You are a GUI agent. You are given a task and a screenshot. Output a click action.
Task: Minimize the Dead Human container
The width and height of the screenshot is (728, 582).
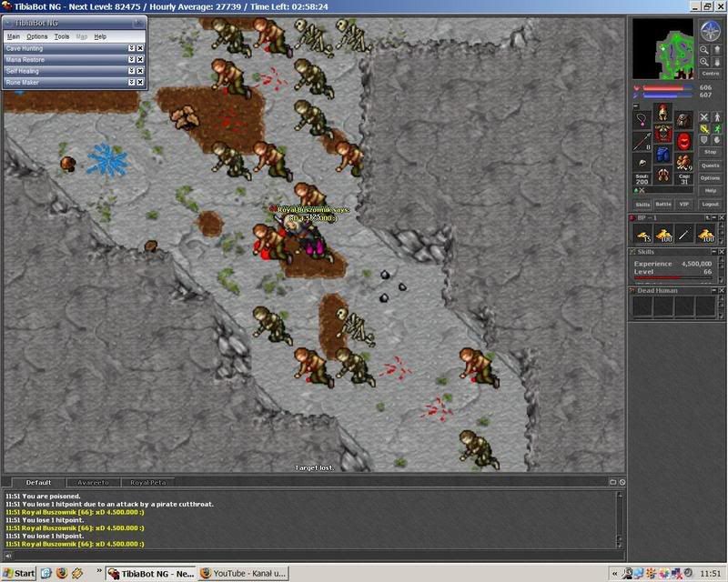714,290
